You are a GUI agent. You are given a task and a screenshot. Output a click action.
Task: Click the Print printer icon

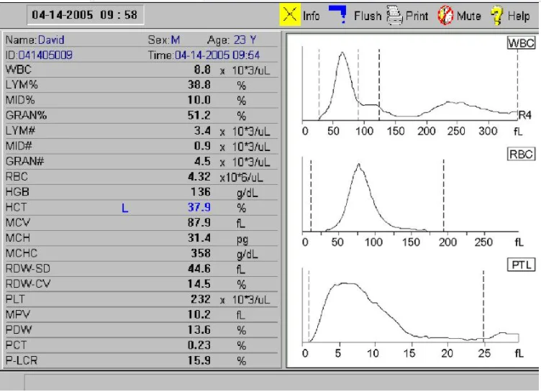394,15
